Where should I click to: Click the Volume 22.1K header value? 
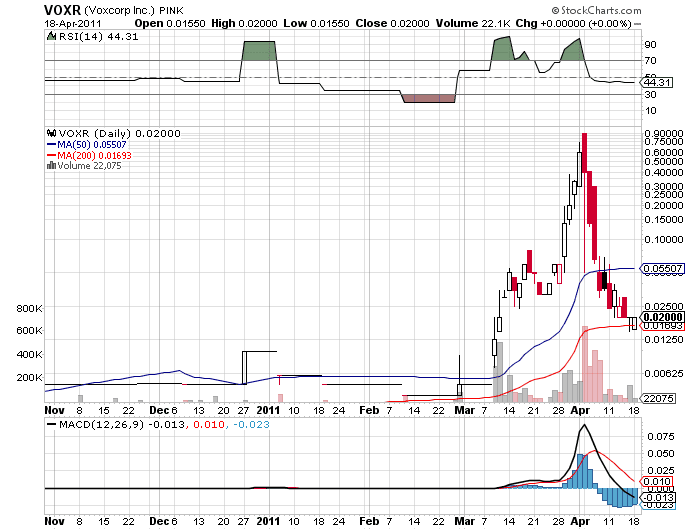pos(473,23)
